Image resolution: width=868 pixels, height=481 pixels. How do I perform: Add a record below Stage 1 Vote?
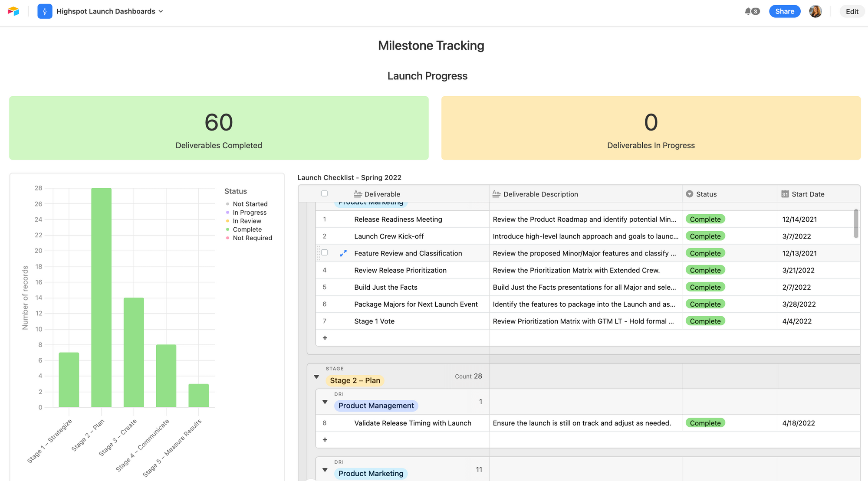pyautogui.click(x=325, y=338)
